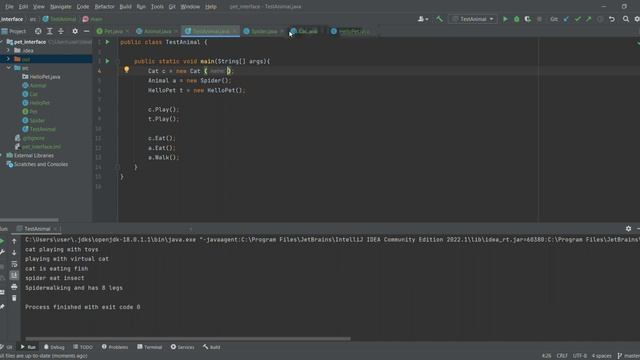Click the Run console horizontal scrollbar
The width and height of the screenshot is (640, 360).
point(188,338)
